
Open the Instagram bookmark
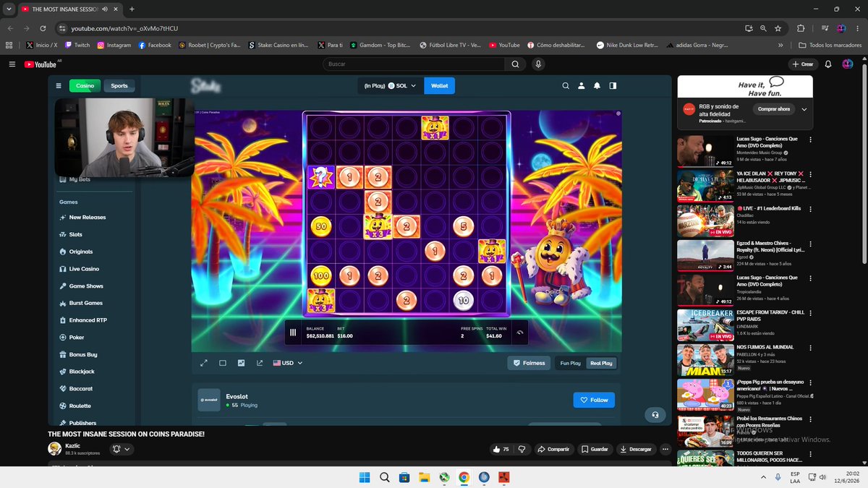click(114, 45)
